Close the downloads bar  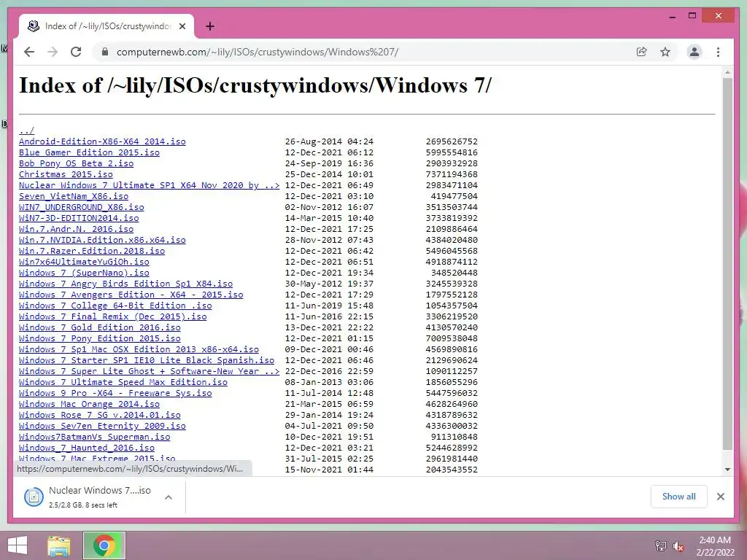pos(720,497)
